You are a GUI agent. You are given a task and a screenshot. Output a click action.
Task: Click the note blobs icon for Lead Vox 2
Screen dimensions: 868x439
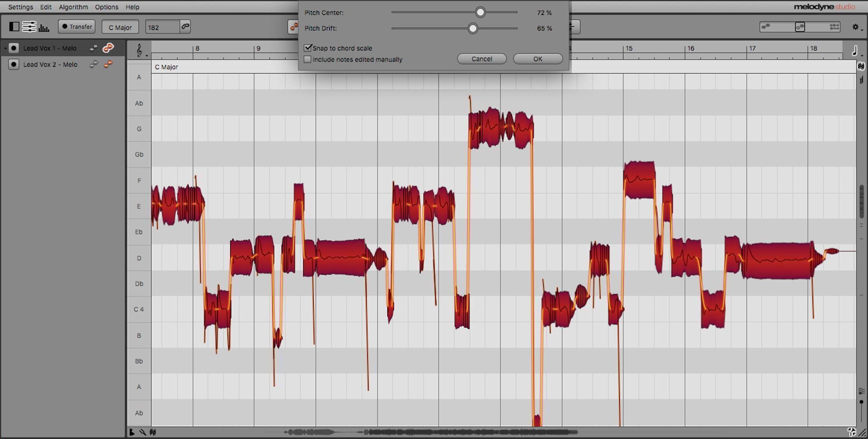108,64
